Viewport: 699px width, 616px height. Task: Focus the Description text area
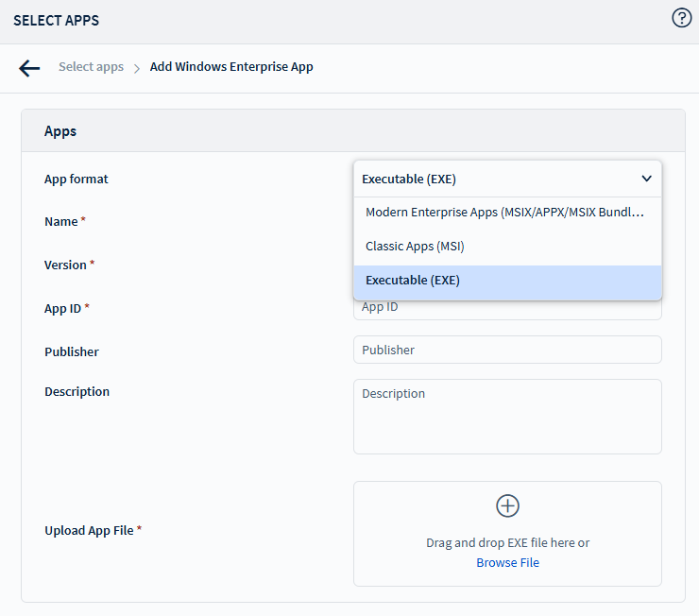[507, 417]
